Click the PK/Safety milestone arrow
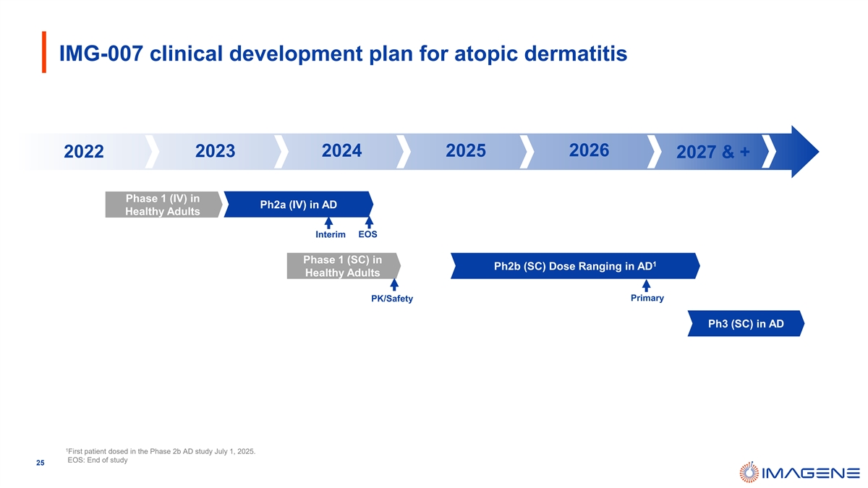 [x=394, y=285]
